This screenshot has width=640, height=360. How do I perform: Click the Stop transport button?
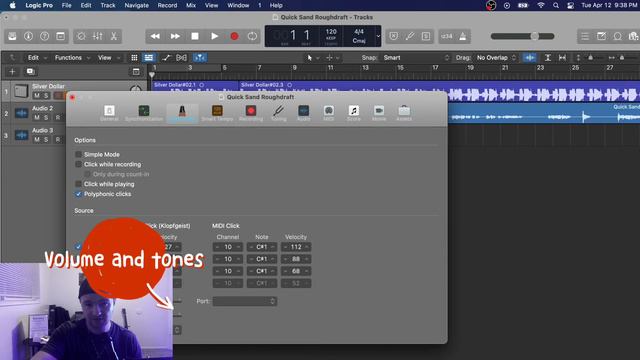pyautogui.click(x=195, y=36)
